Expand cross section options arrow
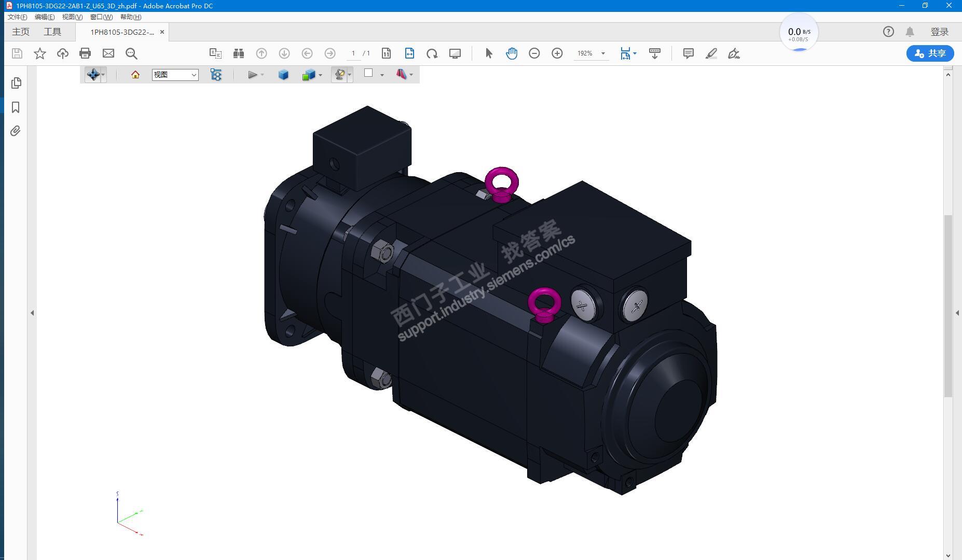This screenshot has height=560, width=962. coord(411,75)
